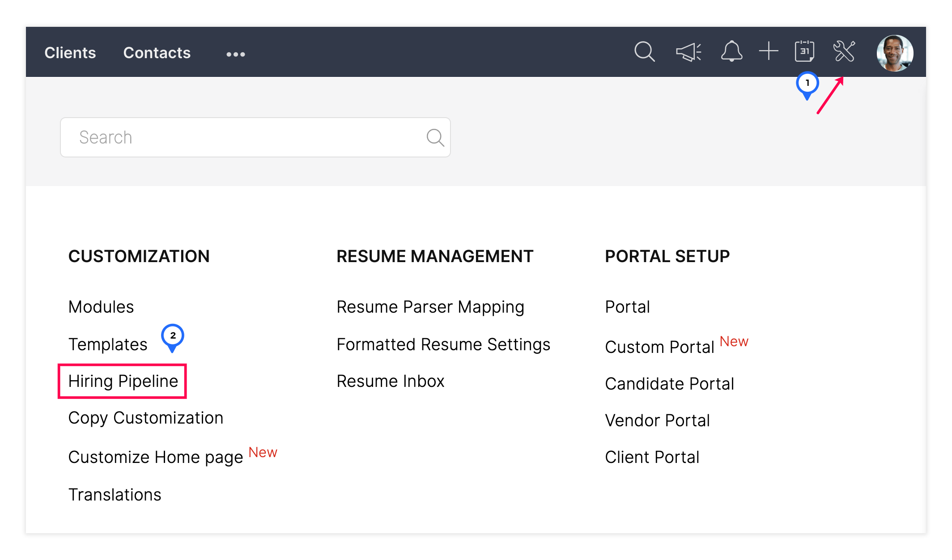Open the announcements megaphone icon
The width and height of the screenshot is (952, 560).
pos(688,52)
